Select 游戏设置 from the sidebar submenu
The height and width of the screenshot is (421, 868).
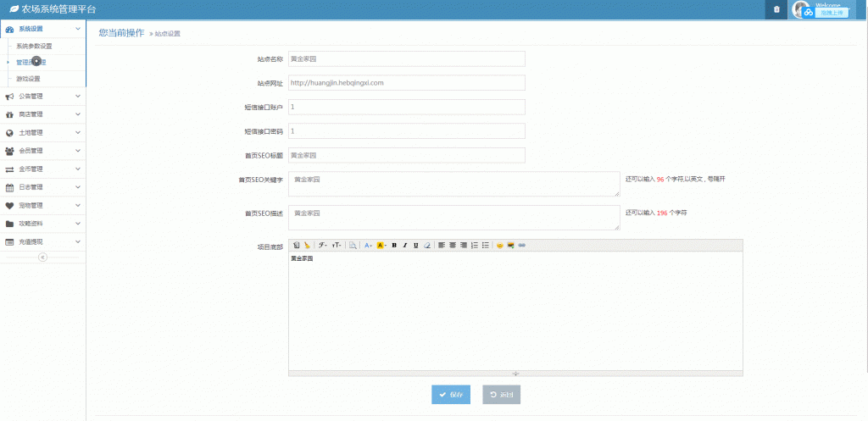pos(29,79)
